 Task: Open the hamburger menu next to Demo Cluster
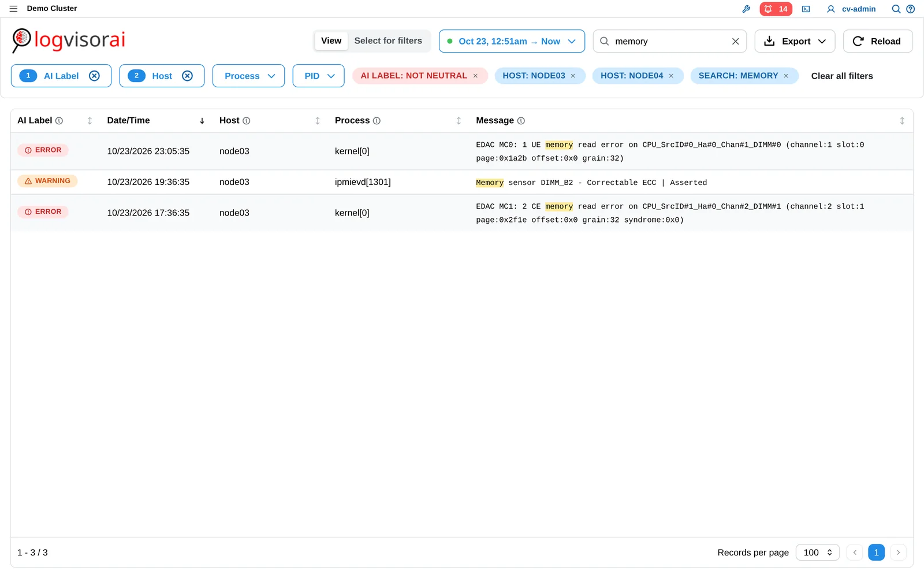(13, 9)
